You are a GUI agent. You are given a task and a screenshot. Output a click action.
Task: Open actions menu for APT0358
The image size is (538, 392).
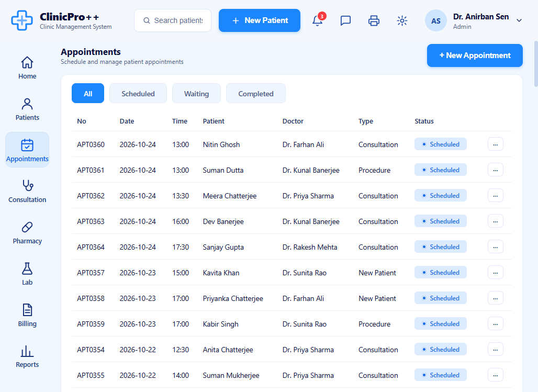click(496, 298)
